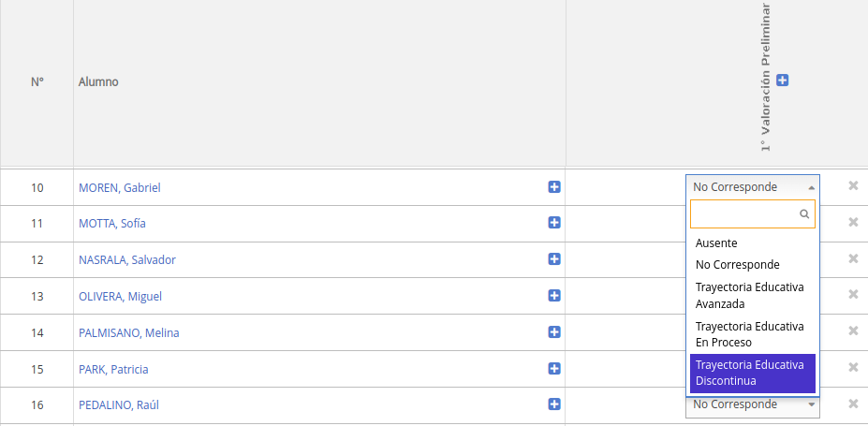Click the plus icon beside MOREN, Gabriel
The height and width of the screenshot is (426, 868).
click(x=554, y=187)
